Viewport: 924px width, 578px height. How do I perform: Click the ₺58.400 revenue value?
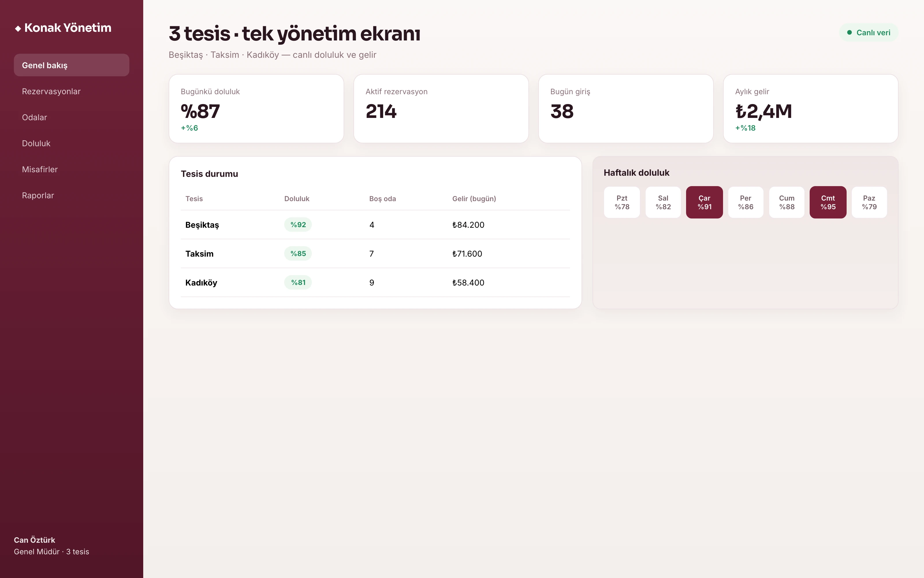click(x=468, y=283)
